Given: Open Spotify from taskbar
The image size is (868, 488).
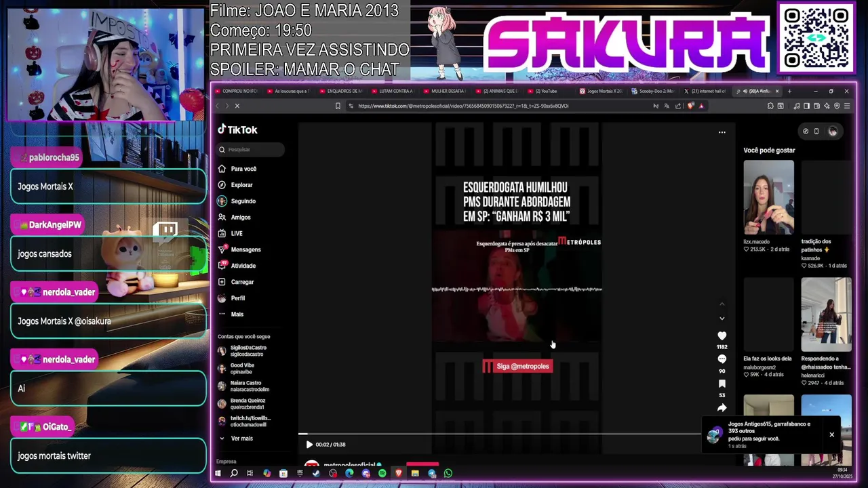Looking at the screenshot, I should click(x=382, y=473).
